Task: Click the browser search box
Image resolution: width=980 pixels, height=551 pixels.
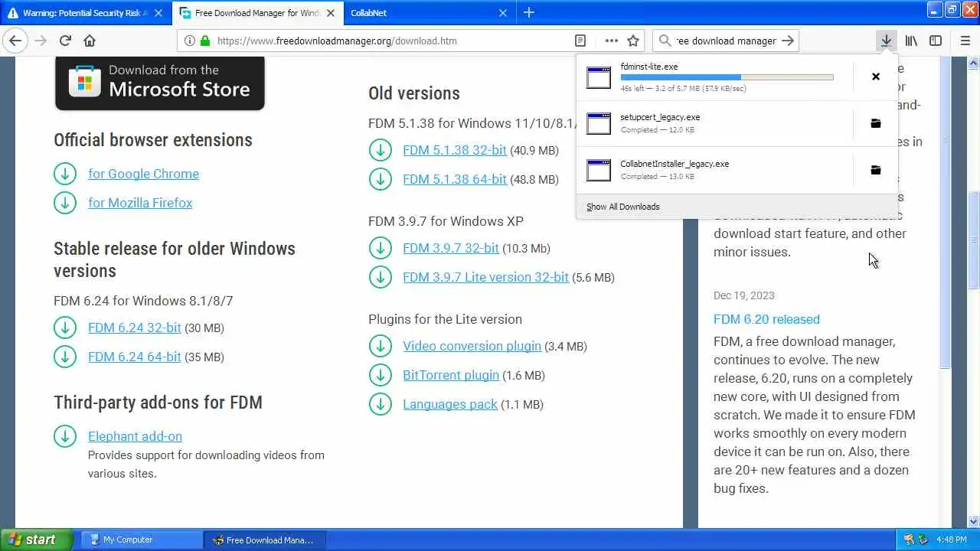Action: tap(726, 41)
